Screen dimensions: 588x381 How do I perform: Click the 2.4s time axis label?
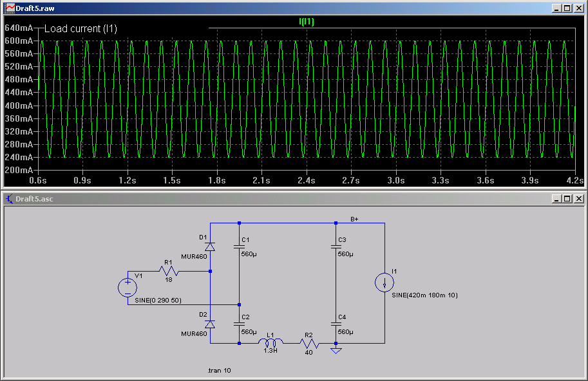[x=307, y=181]
